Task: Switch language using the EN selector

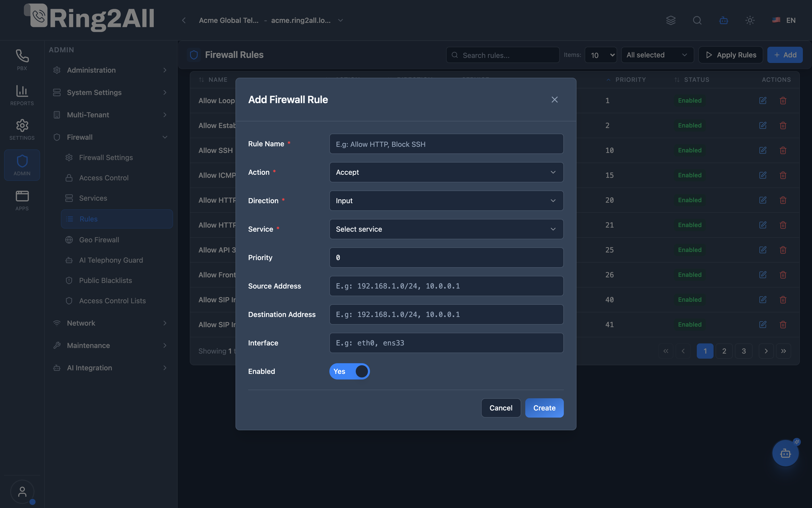Action: [784, 21]
